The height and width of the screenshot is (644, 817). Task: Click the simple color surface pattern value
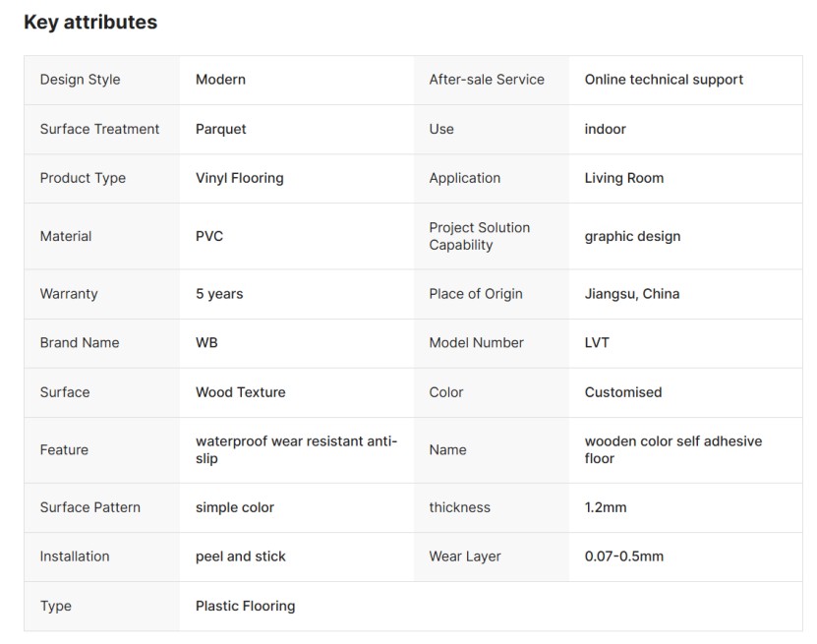click(x=234, y=507)
